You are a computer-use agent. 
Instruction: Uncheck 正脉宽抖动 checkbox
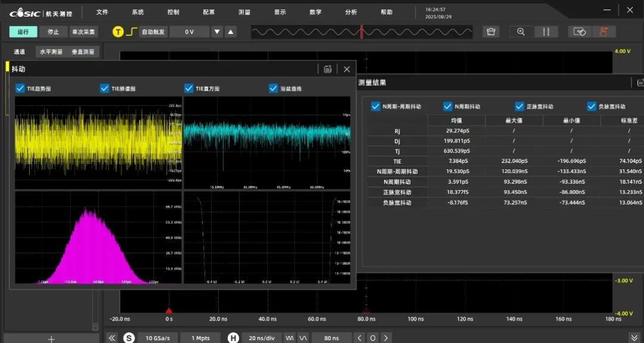click(519, 106)
